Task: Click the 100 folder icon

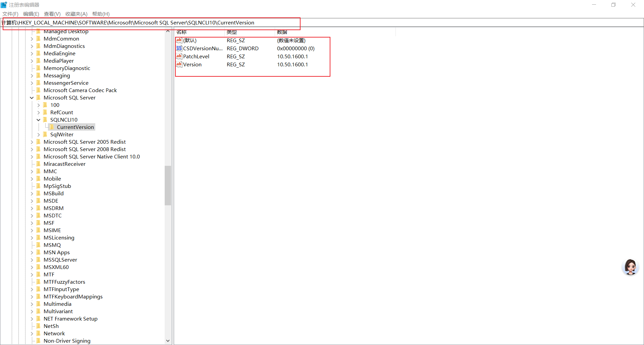Action: tap(45, 105)
